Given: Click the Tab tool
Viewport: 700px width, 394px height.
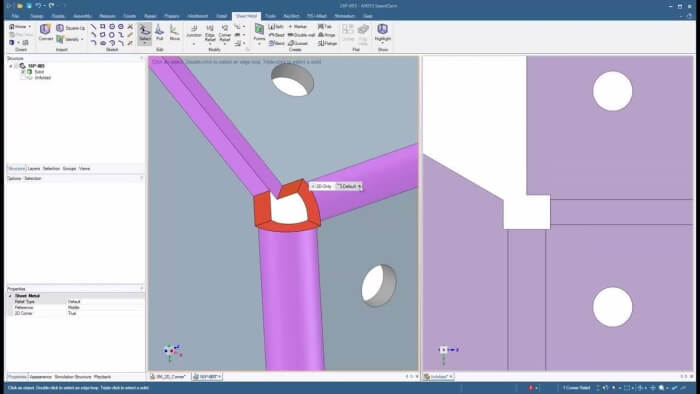Looking at the screenshot, I should click(325, 27).
